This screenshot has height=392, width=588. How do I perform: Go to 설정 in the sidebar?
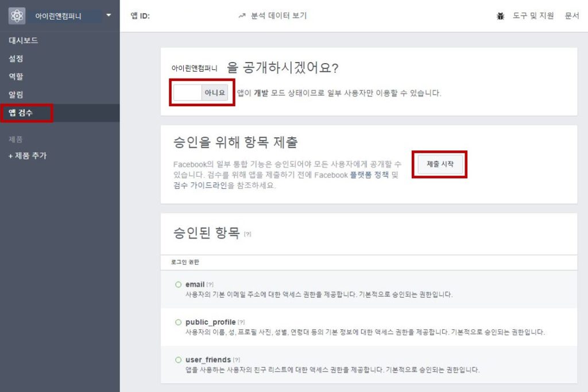coord(16,59)
